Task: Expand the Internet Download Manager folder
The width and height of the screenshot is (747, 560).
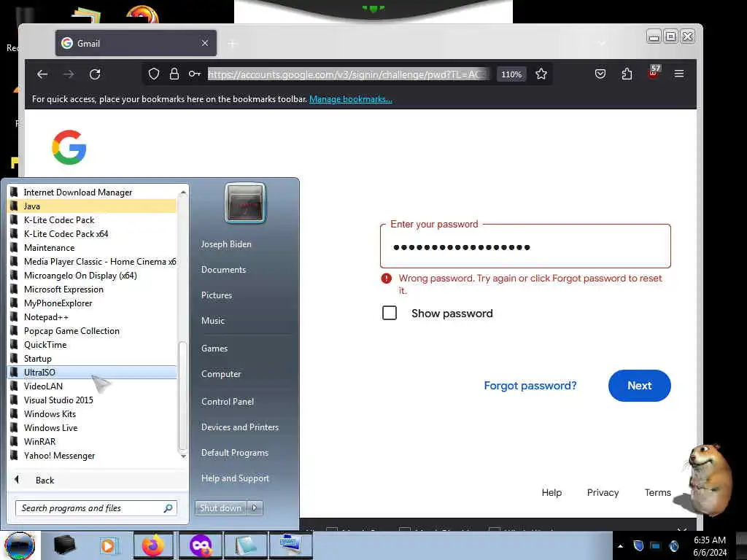Action: pos(93,192)
